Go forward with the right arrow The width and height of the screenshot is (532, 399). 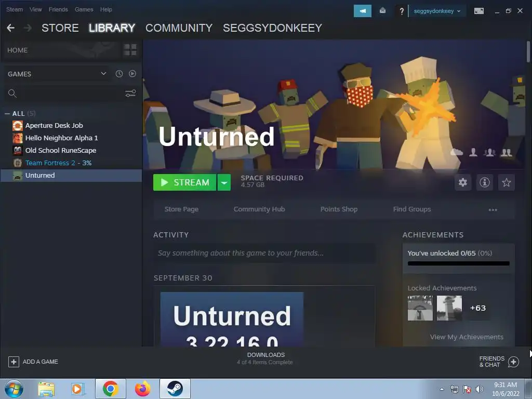(x=28, y=28)
